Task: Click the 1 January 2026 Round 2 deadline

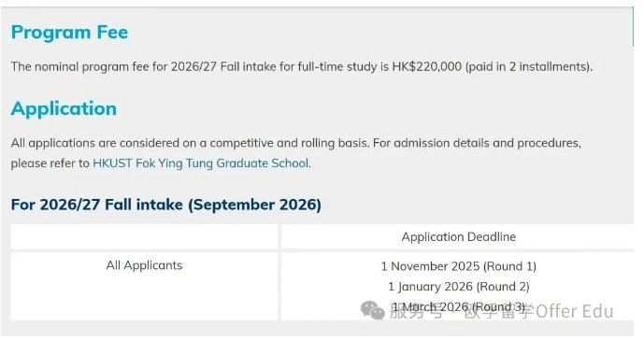Action: pyautogui.click(x=459, y=286)
